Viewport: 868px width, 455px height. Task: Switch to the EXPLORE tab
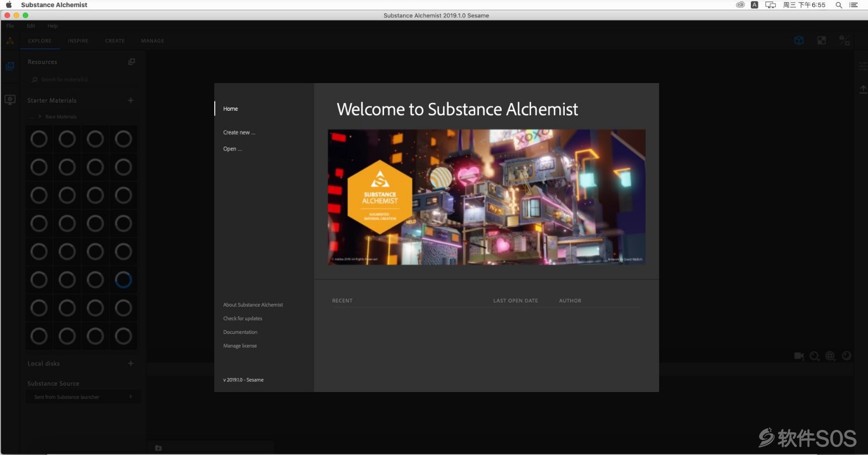point(40,41)
